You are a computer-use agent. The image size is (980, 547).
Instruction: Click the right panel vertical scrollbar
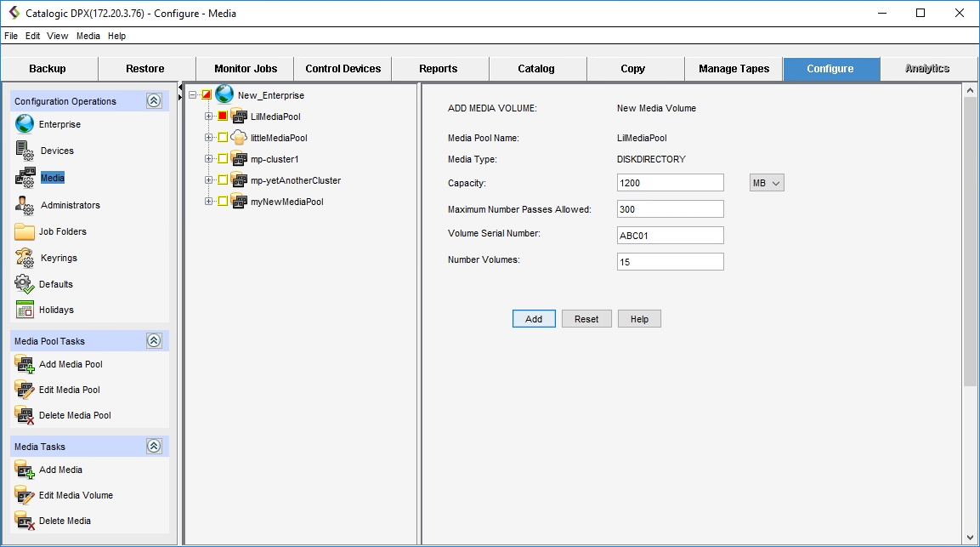point(970,255)
